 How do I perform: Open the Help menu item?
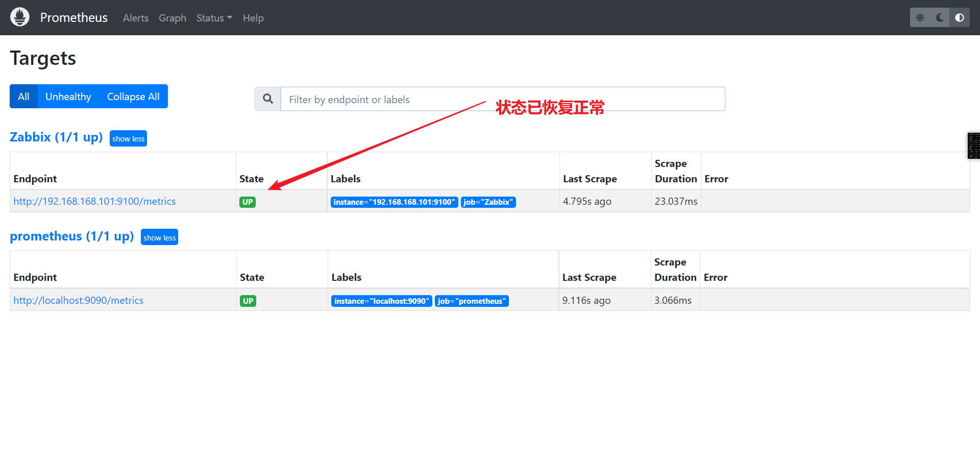pyautogui.click(x=253, y=18)
